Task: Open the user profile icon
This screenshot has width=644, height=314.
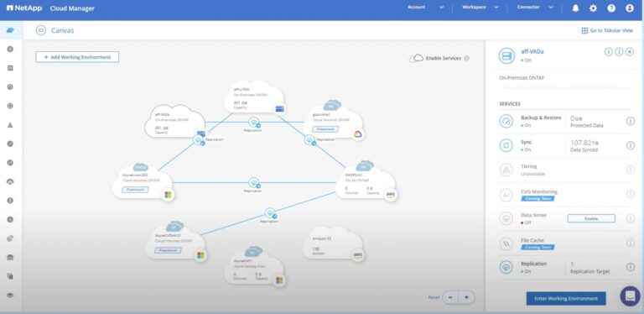Action: tap(630, 8)
